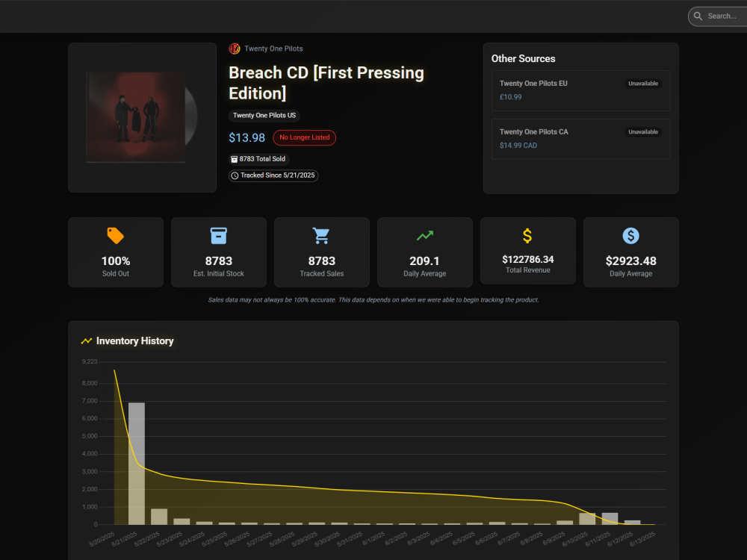
Task: Click the 6/12/2025 sales bar
Action: (x=632, y=523)
